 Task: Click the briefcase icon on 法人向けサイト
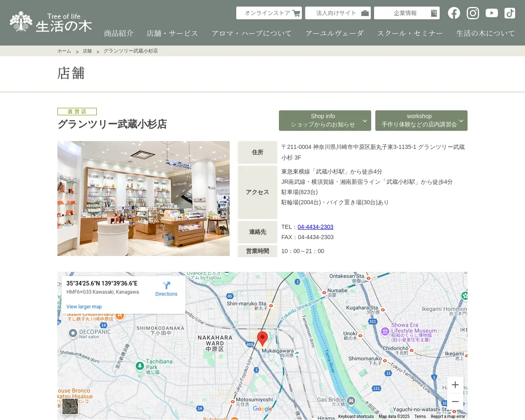point(364,13)
